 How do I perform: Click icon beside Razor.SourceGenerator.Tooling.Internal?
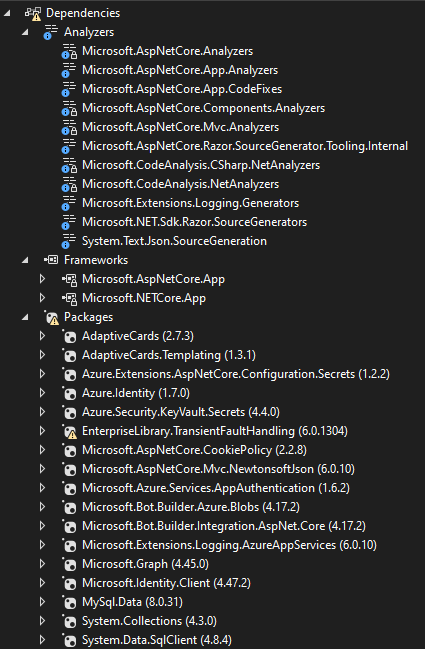pos(69,147)
